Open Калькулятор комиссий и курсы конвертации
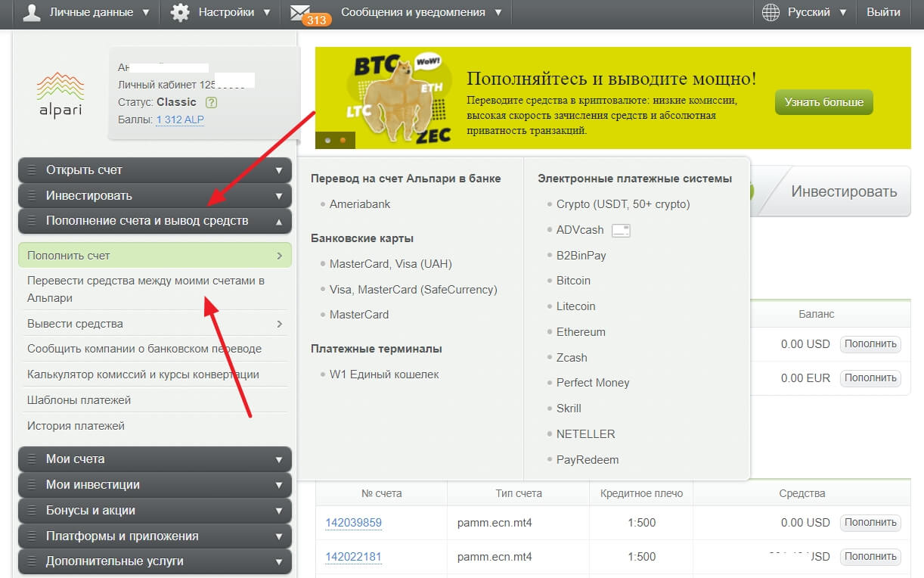Viewport: 924px width, 578px height. [x=143, y=374]
